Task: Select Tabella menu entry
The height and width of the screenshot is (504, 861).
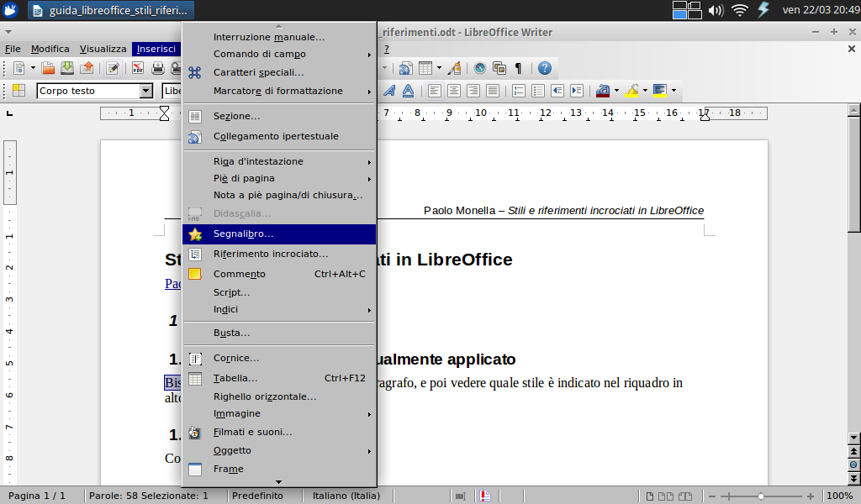Action: click(279, 378)
